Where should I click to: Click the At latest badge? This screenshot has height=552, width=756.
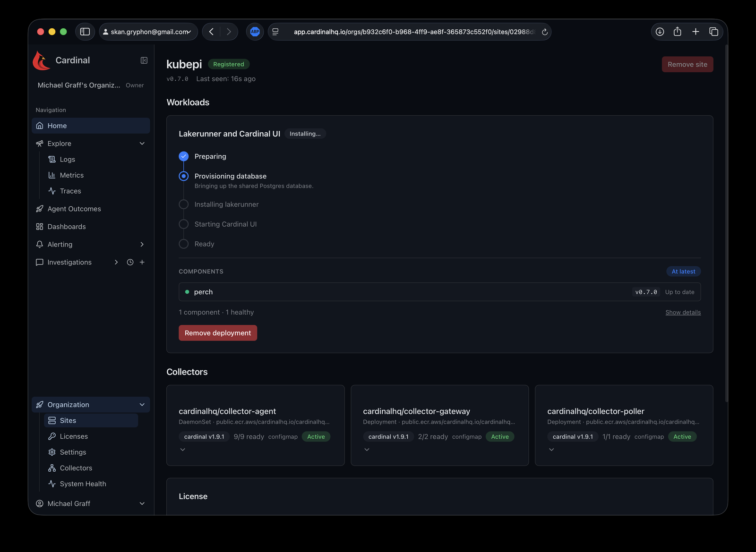pos(683,272)
